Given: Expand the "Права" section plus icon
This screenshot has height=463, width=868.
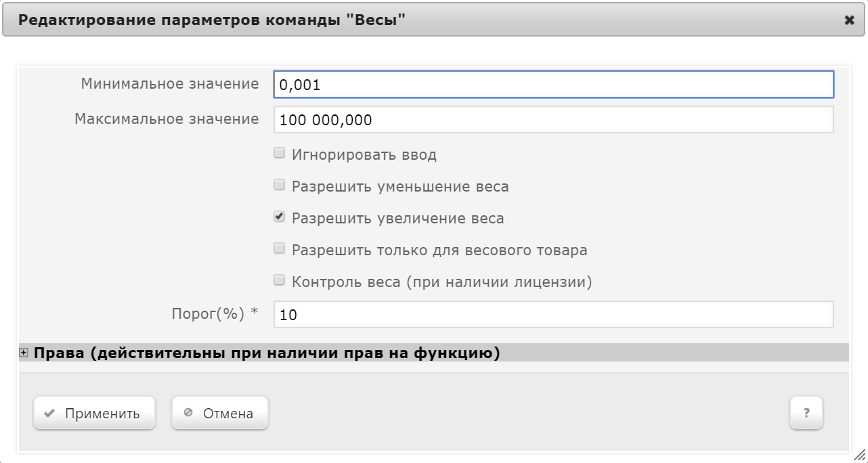Looking at the screenshot, I should click(x=24, y=353).
